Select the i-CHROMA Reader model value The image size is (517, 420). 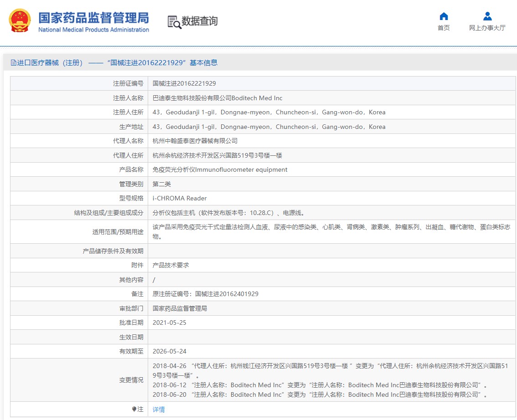tap(180, 198)
